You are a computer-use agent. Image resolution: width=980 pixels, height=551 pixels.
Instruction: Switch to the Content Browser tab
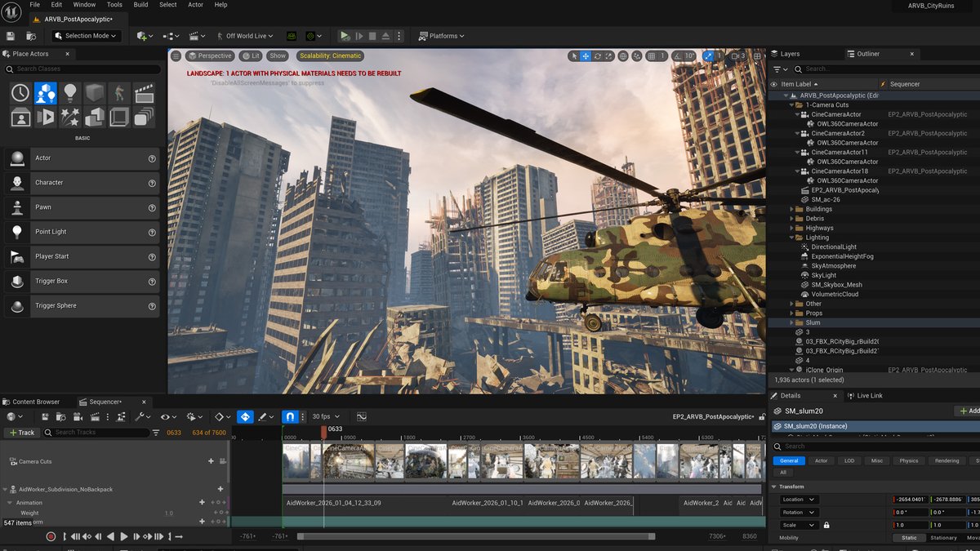[x=32, y=402]
